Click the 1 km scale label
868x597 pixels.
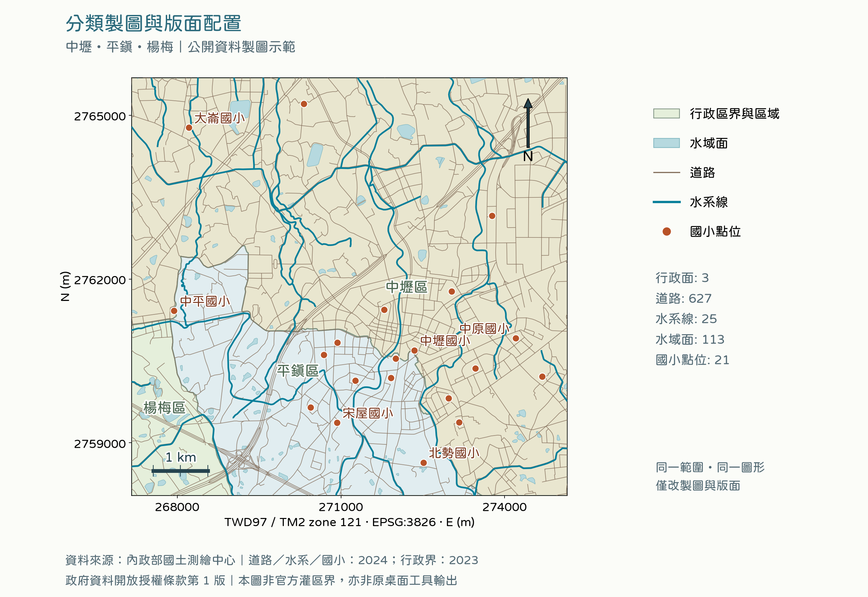point(181,457)
